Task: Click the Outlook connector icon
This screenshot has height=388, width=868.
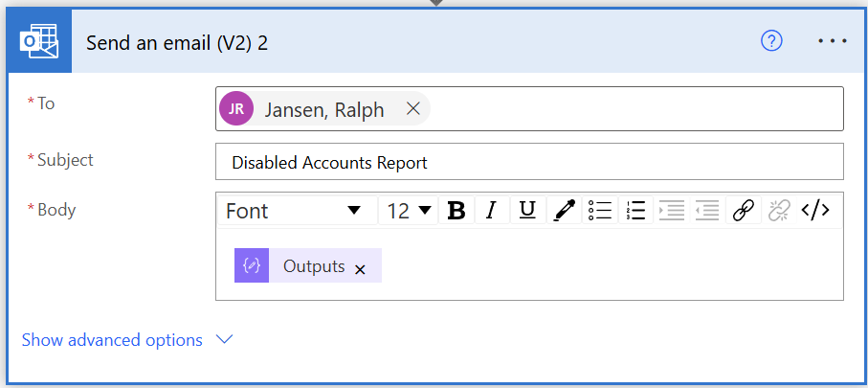Action: (38, 42)
